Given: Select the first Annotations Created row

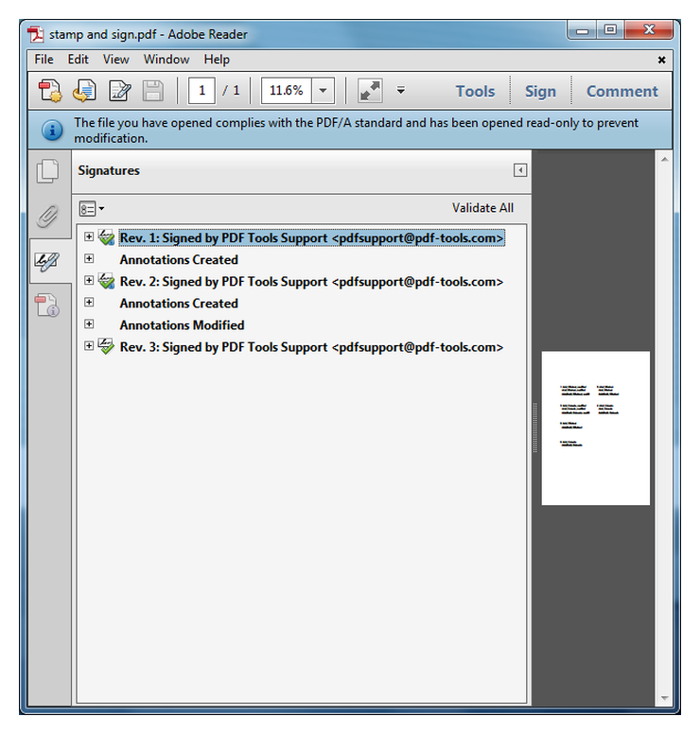Looking at the screenshot, I should pyautogui.click(x=179, y=260).
